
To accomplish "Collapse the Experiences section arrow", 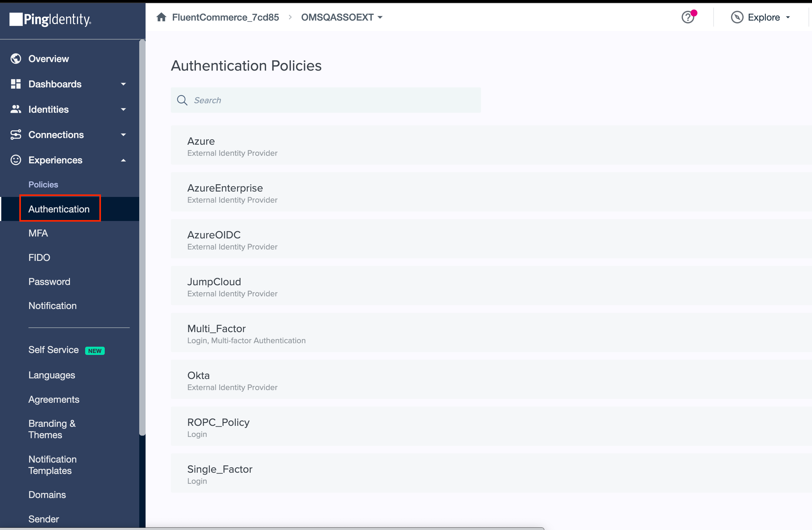I will pyautogui.click(x=123, y=160).
